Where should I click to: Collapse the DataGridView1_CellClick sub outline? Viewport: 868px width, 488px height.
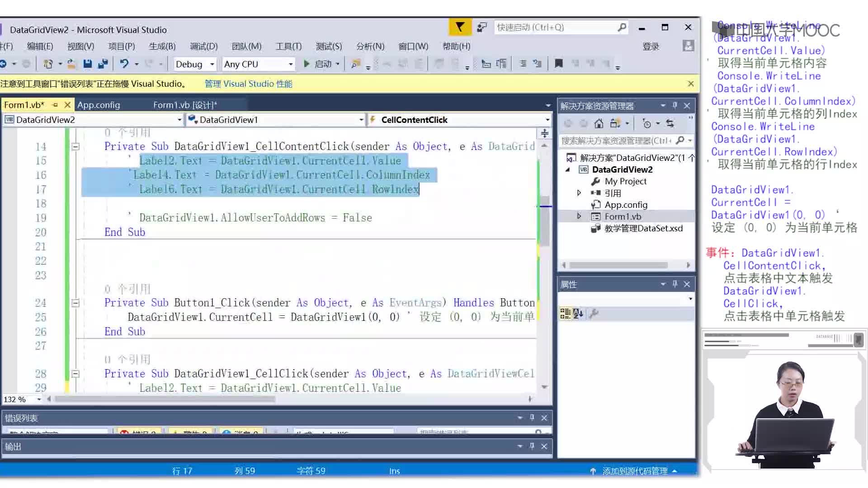click(x=75, y=374)
